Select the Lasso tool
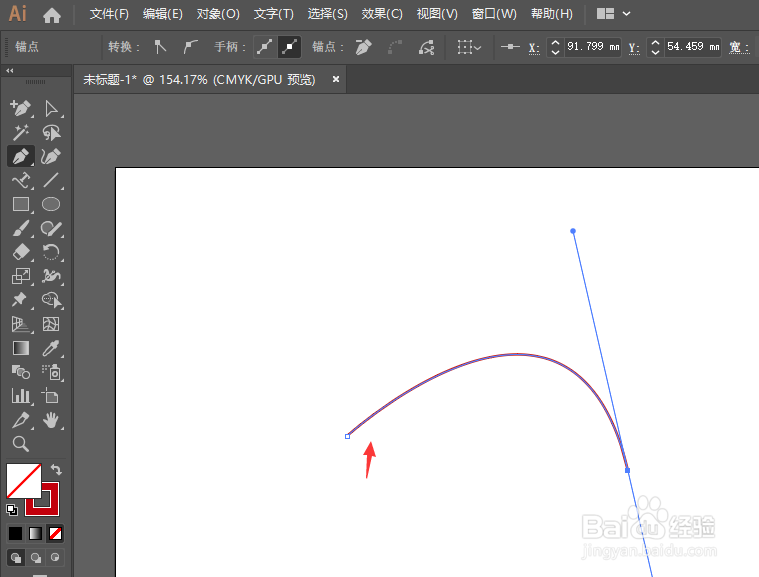Screen dimensions: 759x577 51,132
